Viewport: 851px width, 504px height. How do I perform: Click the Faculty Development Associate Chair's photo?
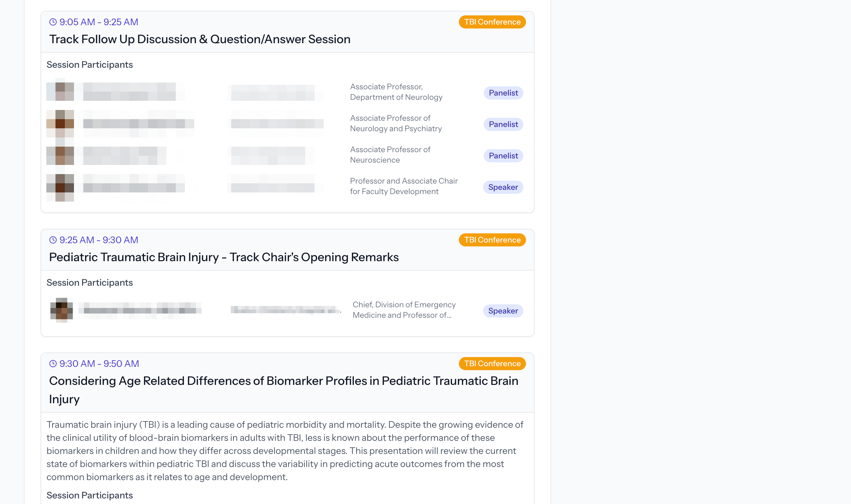[61, 188]
